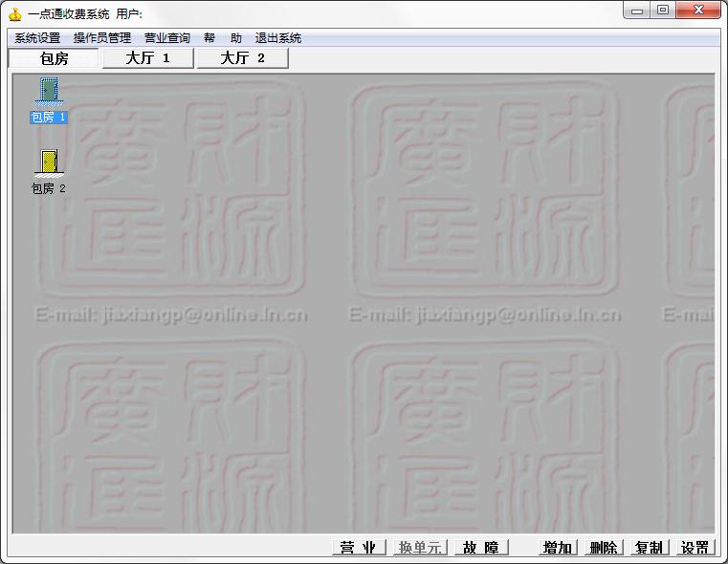728x564 pixels.
Task: Select the yellow door icon for 包房 2
Action: point(49,163)
